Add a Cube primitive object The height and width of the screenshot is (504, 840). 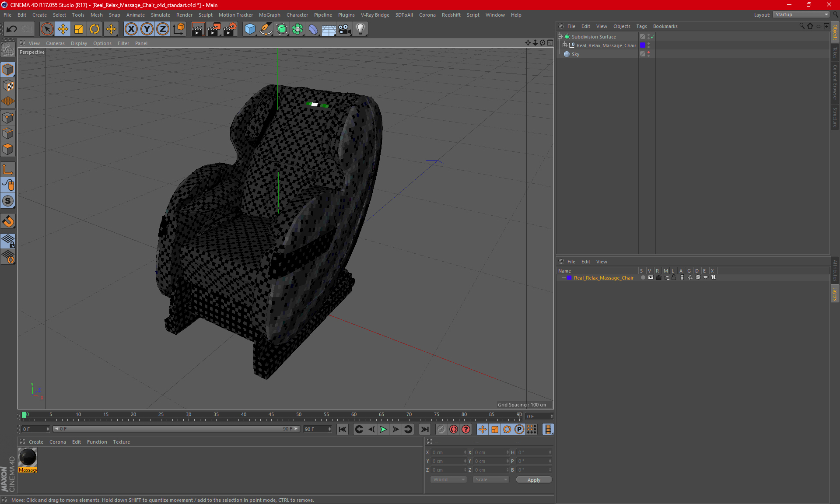point(250,29)
